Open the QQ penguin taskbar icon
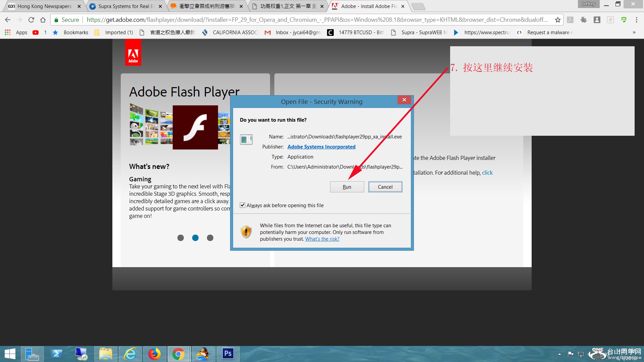 click(x=203, y=354)
